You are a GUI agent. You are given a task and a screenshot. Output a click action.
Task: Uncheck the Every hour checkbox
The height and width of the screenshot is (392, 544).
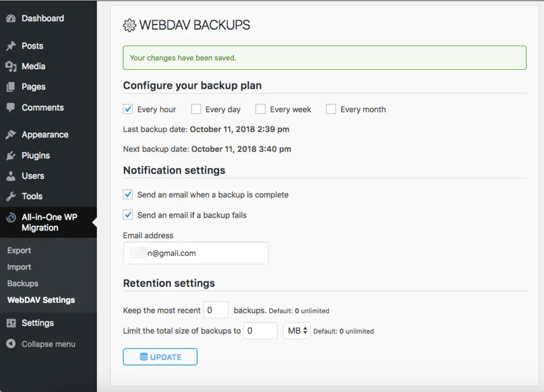coord(128,109)
